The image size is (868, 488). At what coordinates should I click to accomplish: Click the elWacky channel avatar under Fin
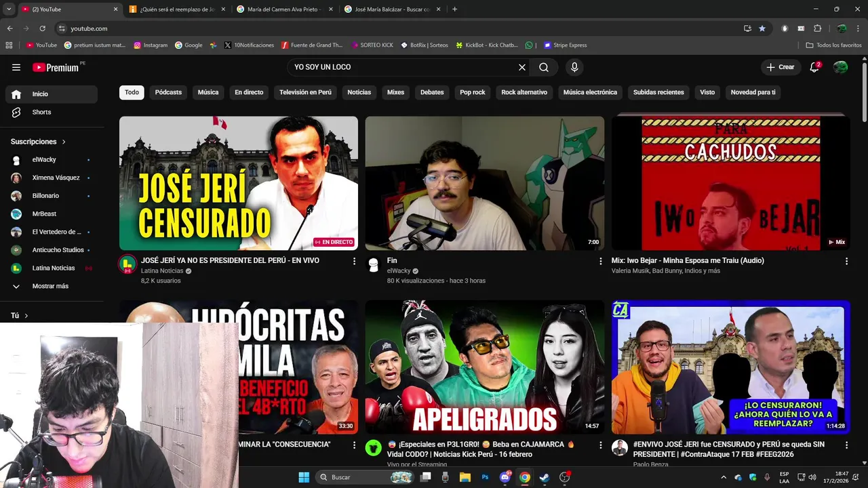(x=373, y=264)
